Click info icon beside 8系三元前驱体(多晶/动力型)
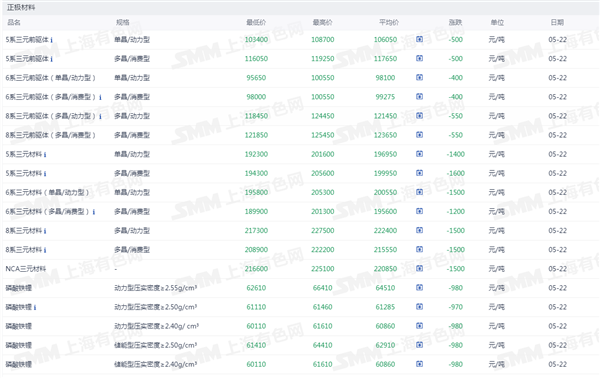This screenshot has height=378, width=600. click(100, 116)
